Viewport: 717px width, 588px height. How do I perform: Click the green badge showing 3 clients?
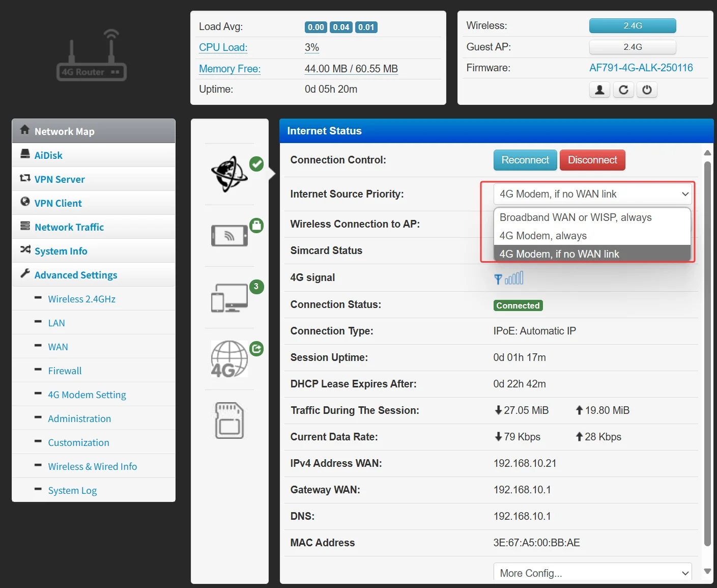pyautogui.click(x=256, y=287)
